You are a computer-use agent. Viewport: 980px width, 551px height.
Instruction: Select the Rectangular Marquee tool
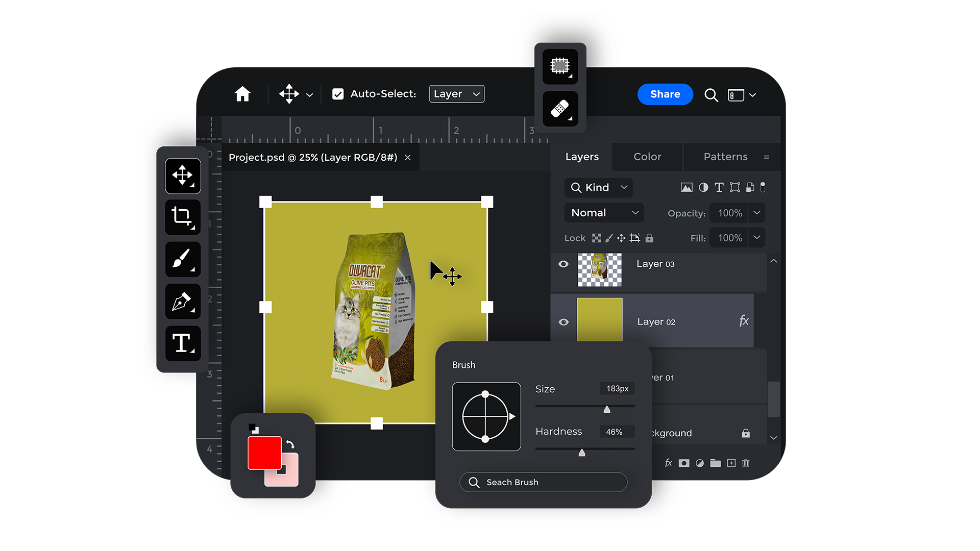click(560, 66)
